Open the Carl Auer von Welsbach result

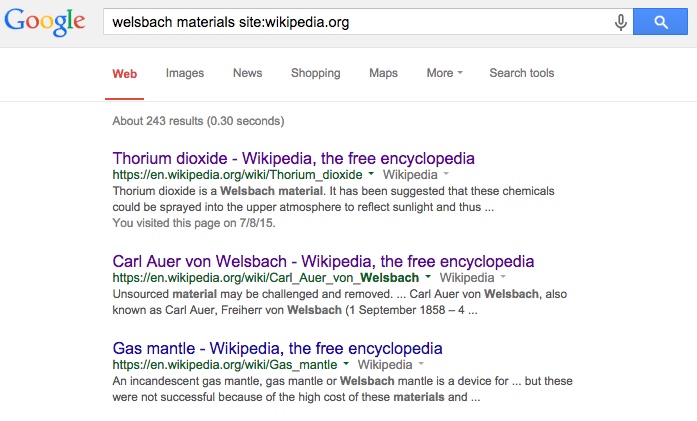(323, 261)
